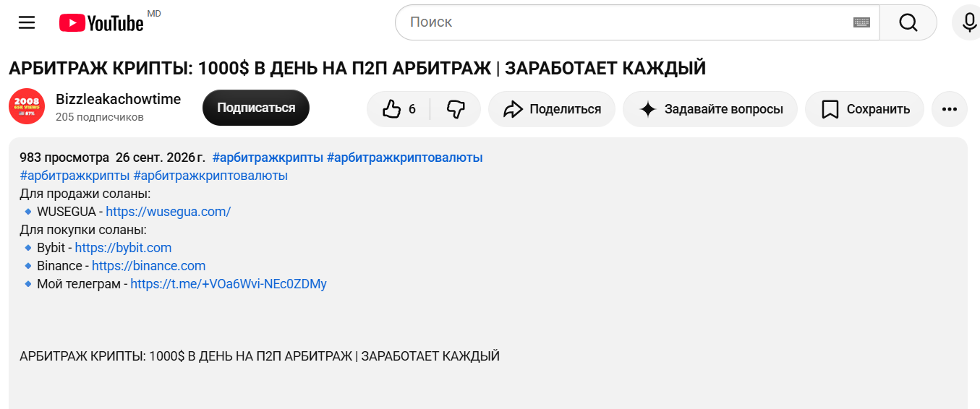Viewport: 980px width, 409px height.
Task: Open the Telegram t.me invite link
Action: tap(229, 284)
